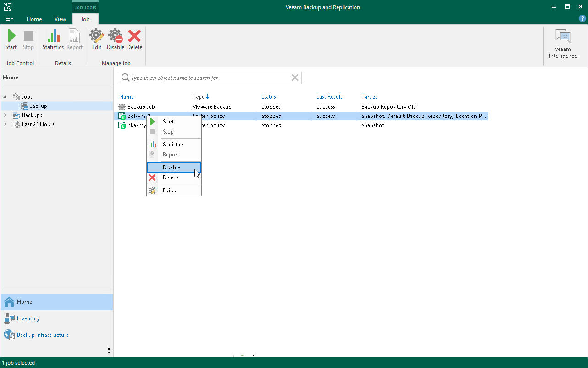Select the Backup tree item

(x=38, y=106)
